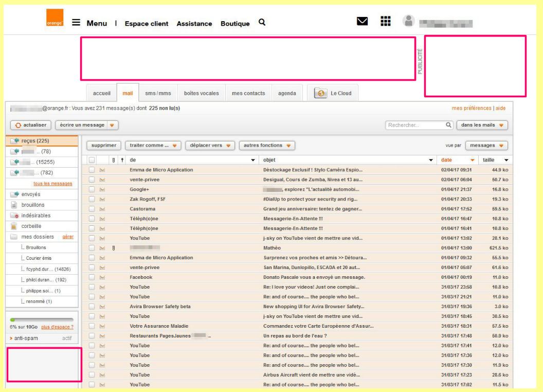This screenshot has height=392, width=543.
Task: Open the corbeille trash folder
Action: click(x=32, y=226)
